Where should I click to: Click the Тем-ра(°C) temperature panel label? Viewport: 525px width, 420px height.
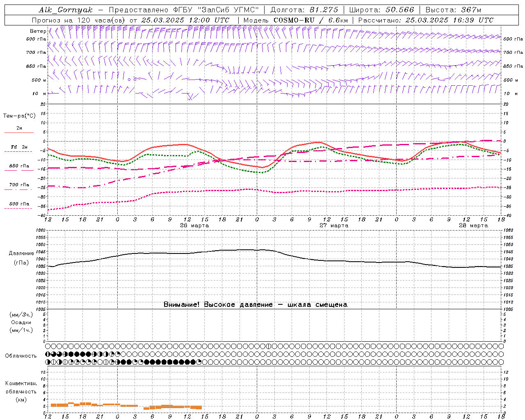(19, 116)
